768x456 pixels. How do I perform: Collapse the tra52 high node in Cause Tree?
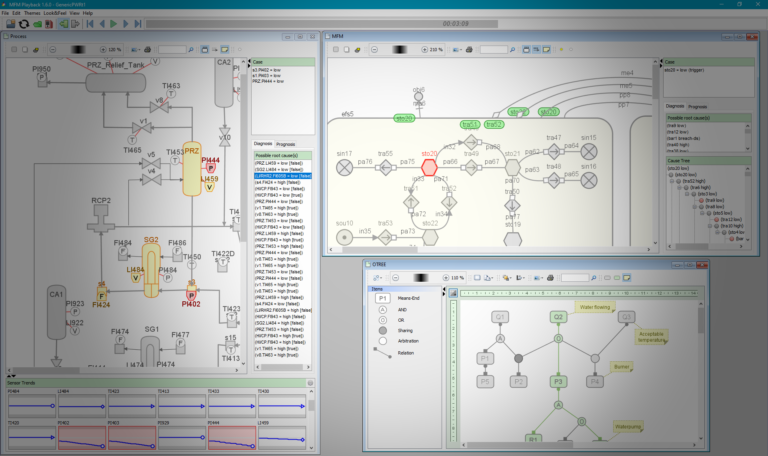point(672,181)
